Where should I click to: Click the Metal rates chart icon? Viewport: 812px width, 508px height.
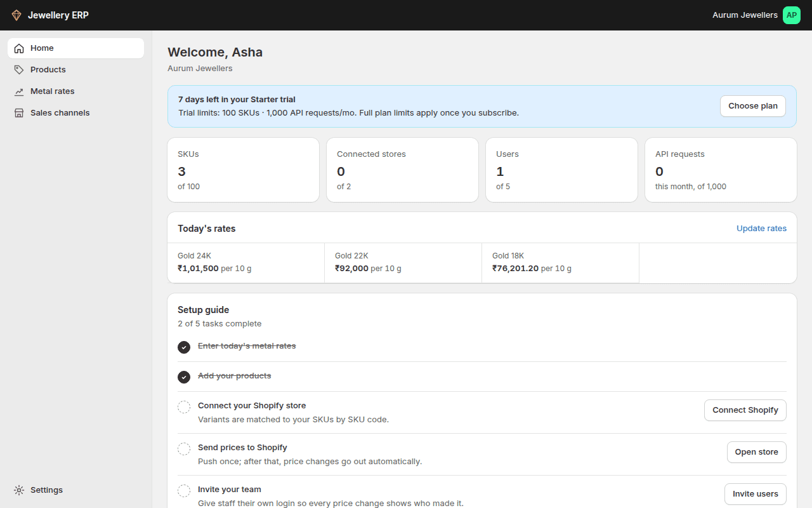pyautogui.click(x=19, y=91)
